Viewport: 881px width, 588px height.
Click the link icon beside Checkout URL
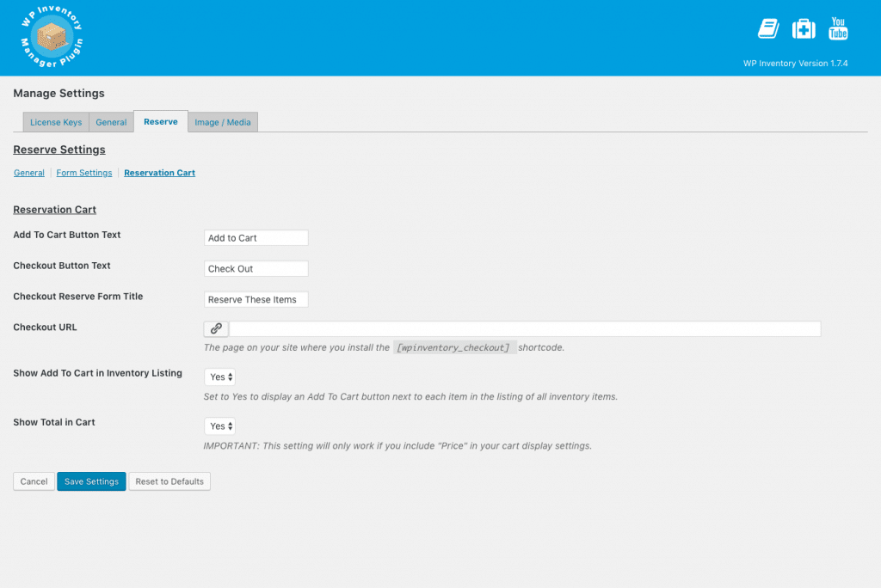[216, 328]
